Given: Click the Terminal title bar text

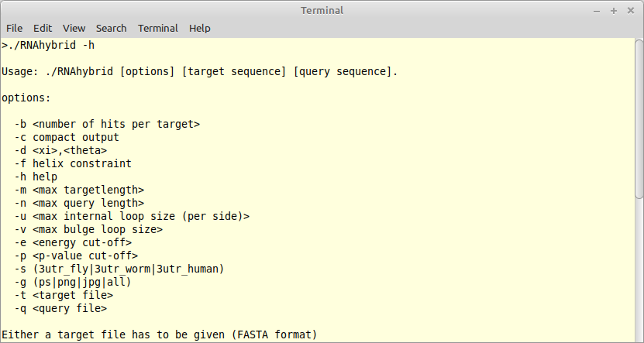Looking at the screenshot, I should tap(322, 11).
